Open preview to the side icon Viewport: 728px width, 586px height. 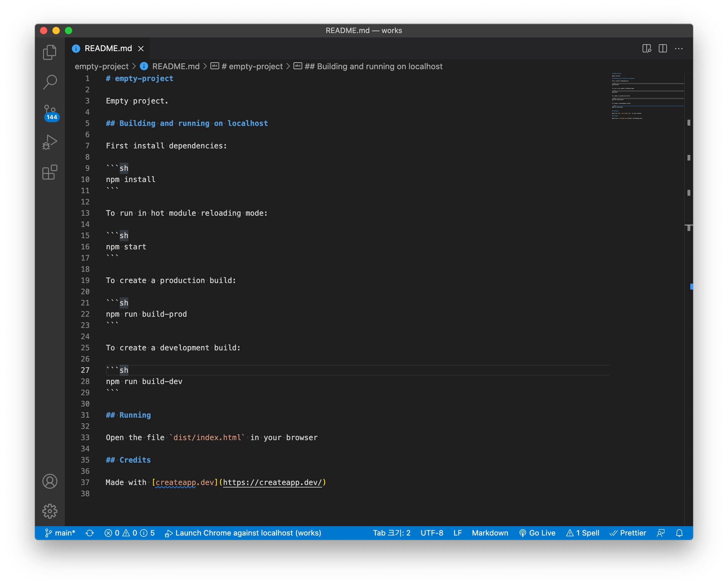646,49
